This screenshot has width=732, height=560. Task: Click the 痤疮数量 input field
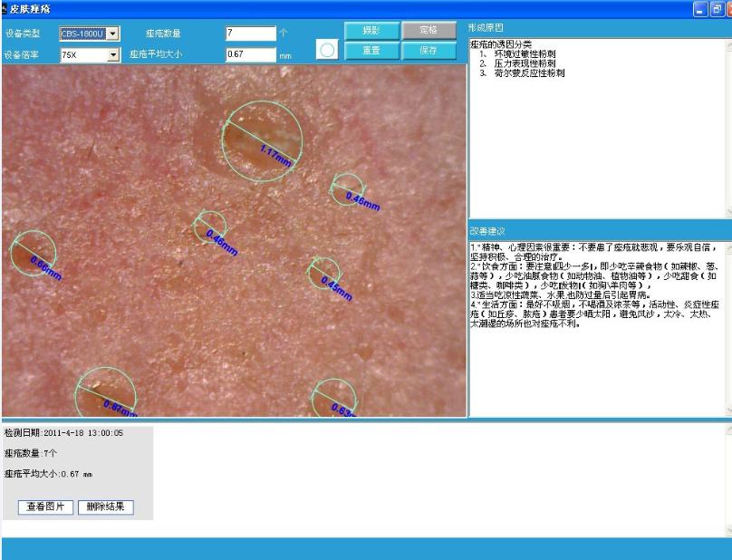[250, 34]
